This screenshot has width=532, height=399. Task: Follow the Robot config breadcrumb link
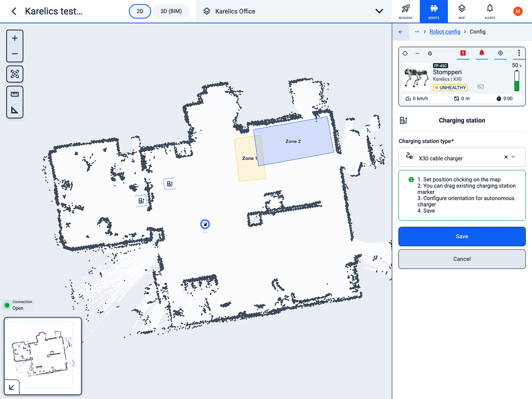[x=445, y=32]
